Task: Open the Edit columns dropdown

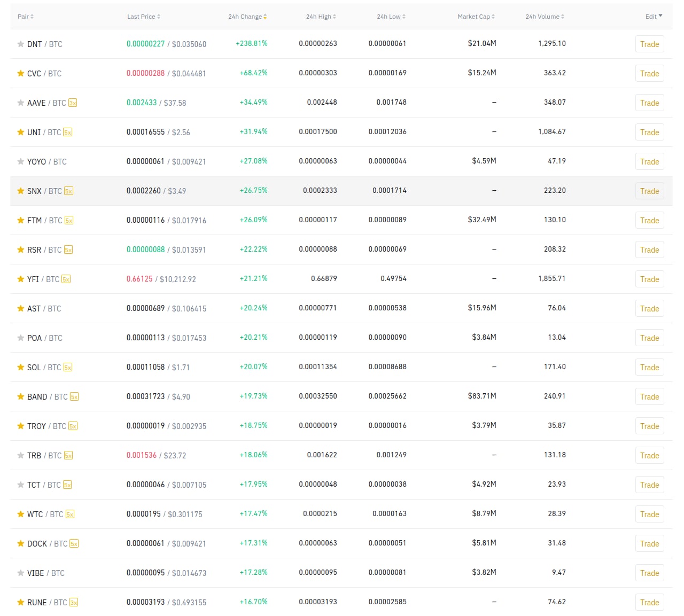Action: coord(654,17)
